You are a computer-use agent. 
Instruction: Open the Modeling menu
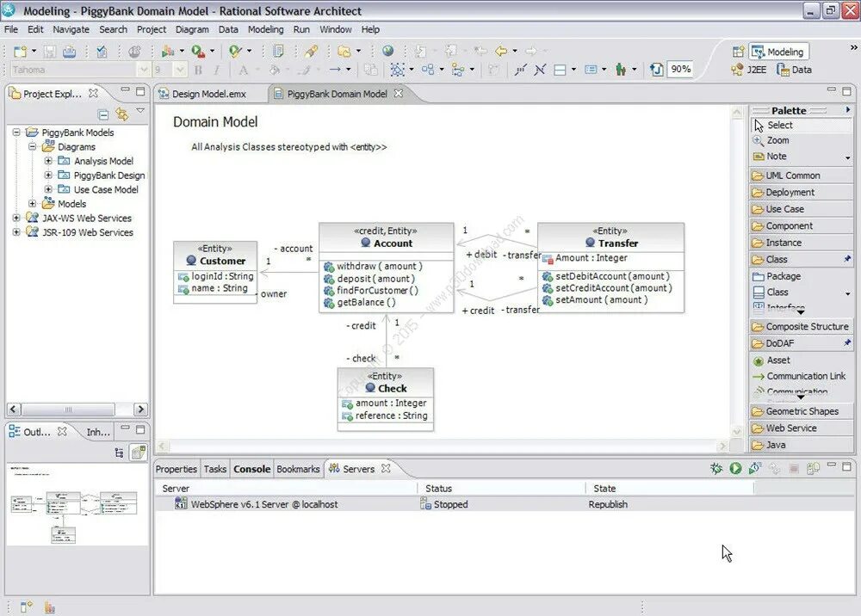point(266,29)
